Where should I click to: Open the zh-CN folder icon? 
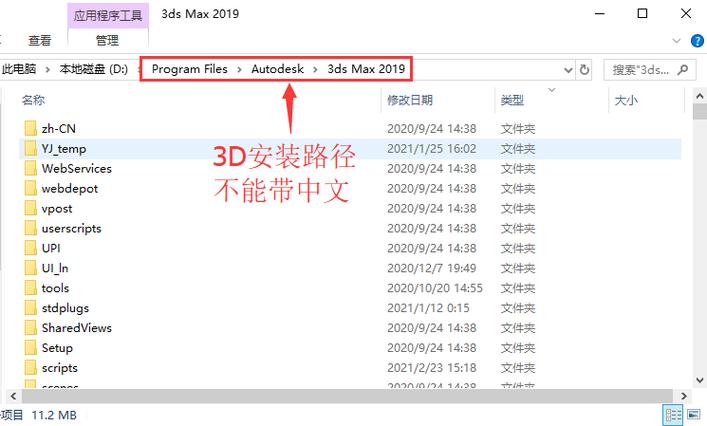click(x=31, y=128)
